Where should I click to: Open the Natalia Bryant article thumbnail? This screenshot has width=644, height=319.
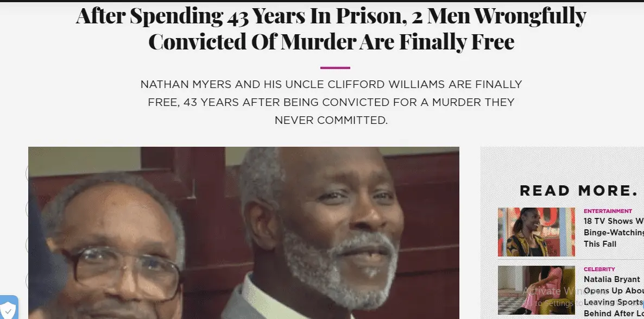[x=536, y=290]
